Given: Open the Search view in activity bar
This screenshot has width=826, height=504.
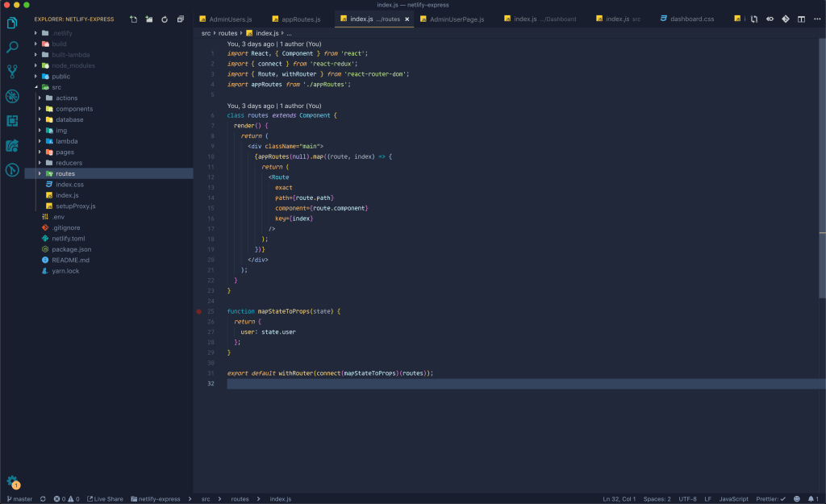Looking at the screenshot, I should pyautogui.click(x=12, y=48).
